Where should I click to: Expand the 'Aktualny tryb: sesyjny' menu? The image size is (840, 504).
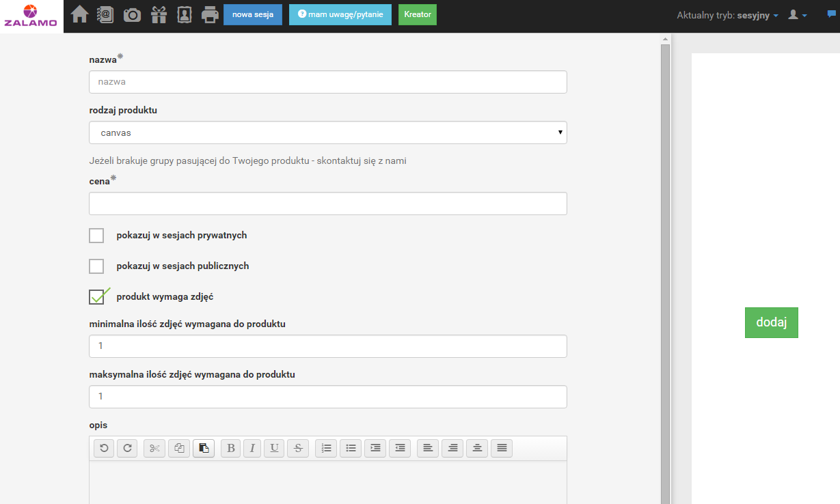727,15
